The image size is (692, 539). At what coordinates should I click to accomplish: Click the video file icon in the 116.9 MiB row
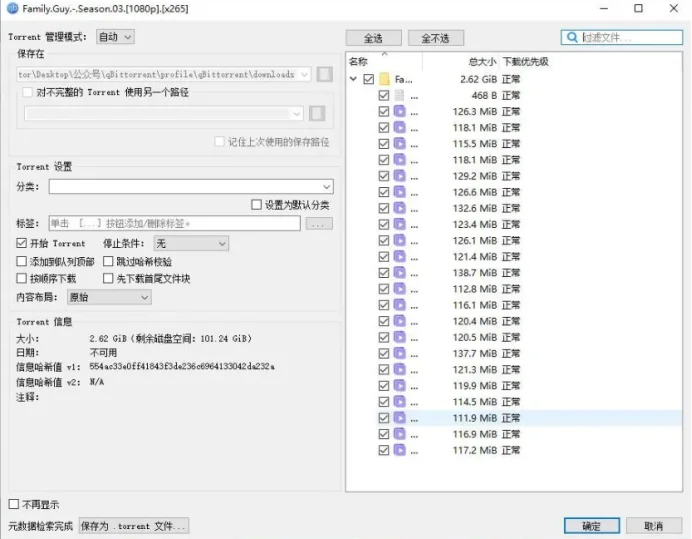pyautogui.click(x=399, y=434)
